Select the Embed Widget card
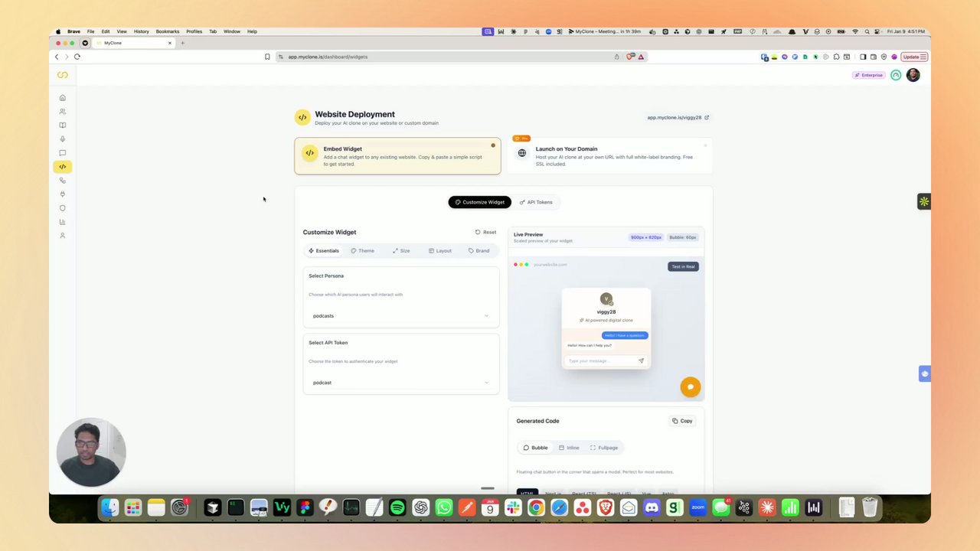The image size is (980, 551). (x=397, y=156)
